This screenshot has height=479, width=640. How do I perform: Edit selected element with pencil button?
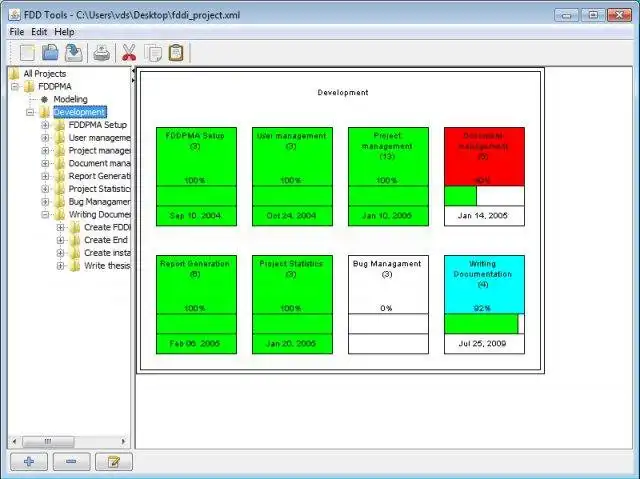coord(114,462)
